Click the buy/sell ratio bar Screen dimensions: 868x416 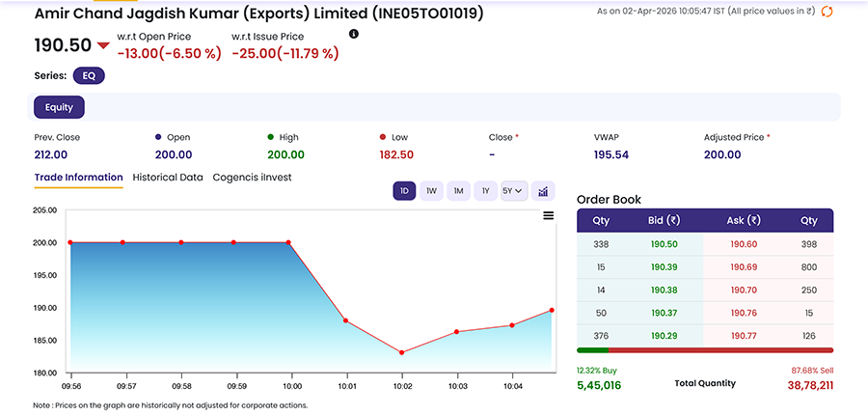click(704, 349)
